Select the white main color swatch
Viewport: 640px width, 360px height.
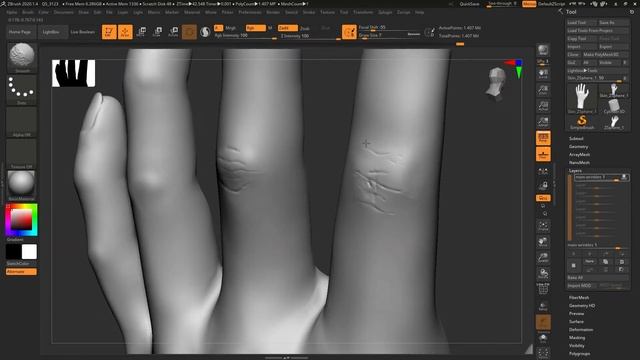coord(29,252)
